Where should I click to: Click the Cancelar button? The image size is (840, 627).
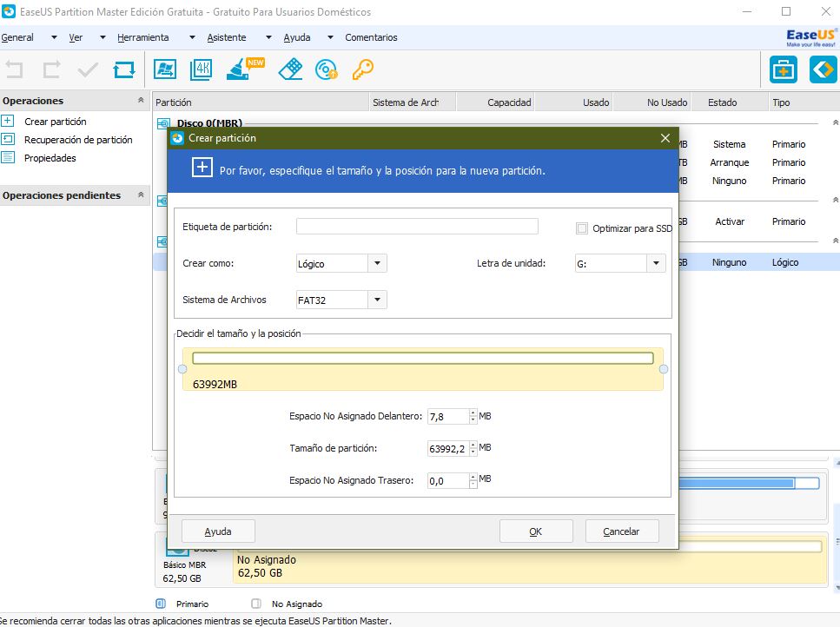[621, 531]
